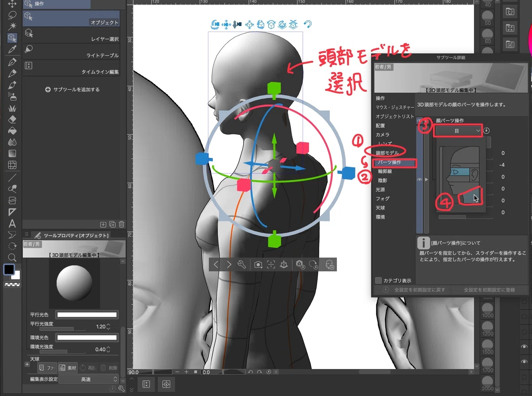The height and width of the screenshot is (396, 532).
Task: Toggle the カテゴリ表示 checkbox
Action: 379,280
